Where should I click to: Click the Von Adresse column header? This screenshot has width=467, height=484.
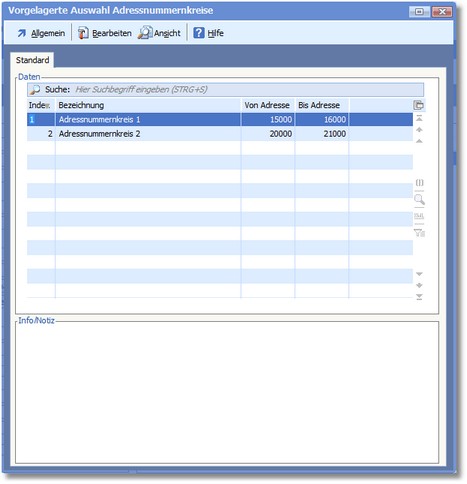[x=268, y=105]
